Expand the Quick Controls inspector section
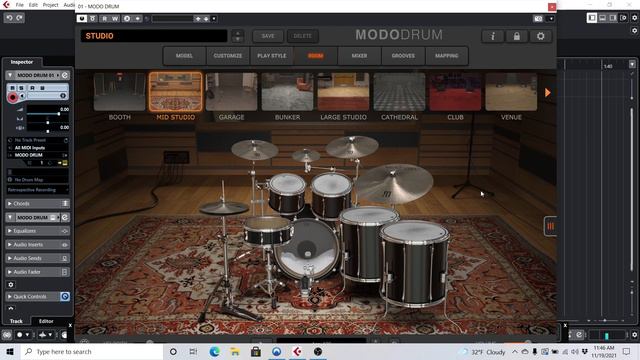Viewport: 640px width, 360px height. 33,296
